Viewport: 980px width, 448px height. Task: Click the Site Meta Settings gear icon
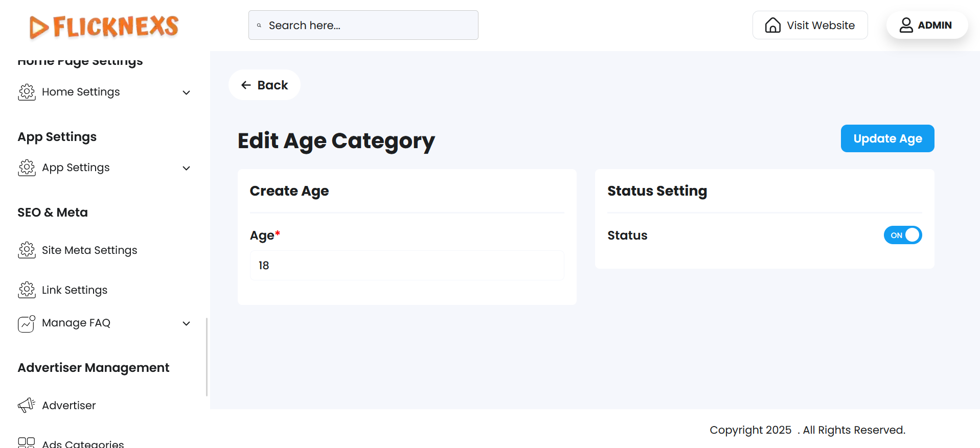click(27, 250)
